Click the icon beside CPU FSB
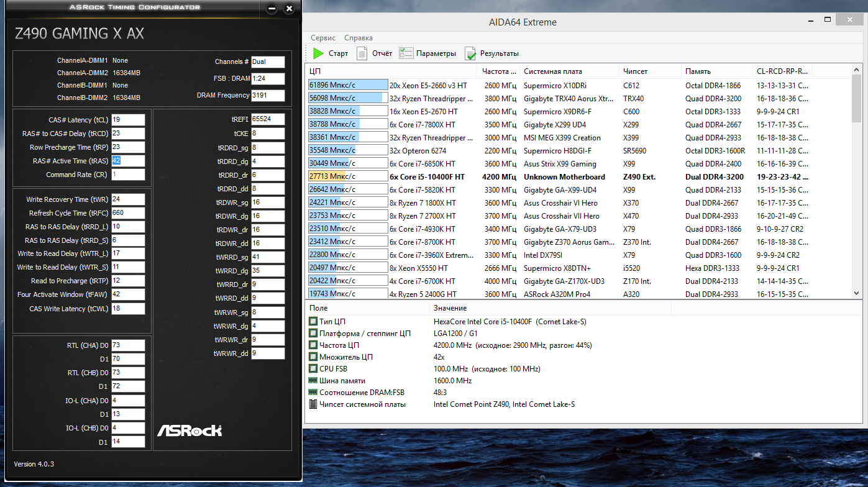The height and width of the screenshot is (487, 868). tap(313, 369)
